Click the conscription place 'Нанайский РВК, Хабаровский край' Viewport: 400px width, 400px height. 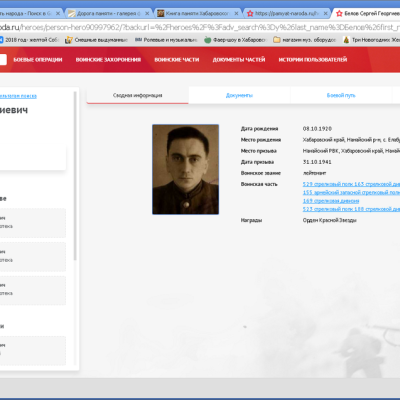click(x=351, y=151)
